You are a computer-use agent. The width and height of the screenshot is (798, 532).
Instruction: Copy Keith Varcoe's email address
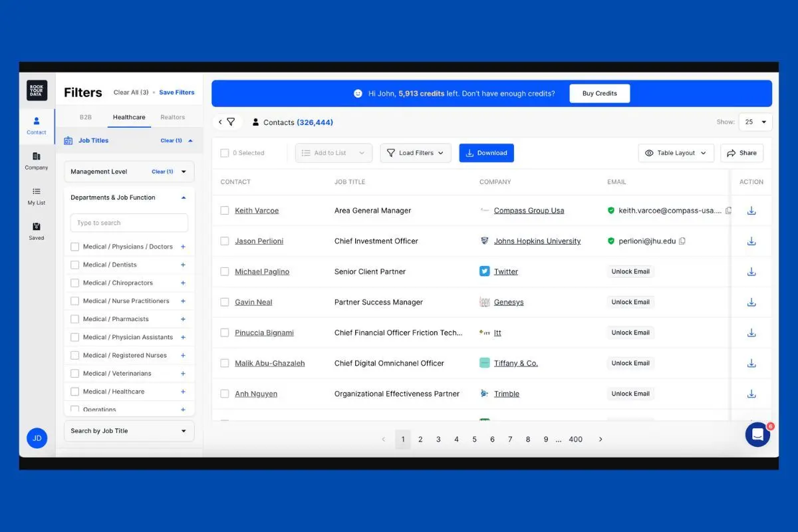click(728, 211)
